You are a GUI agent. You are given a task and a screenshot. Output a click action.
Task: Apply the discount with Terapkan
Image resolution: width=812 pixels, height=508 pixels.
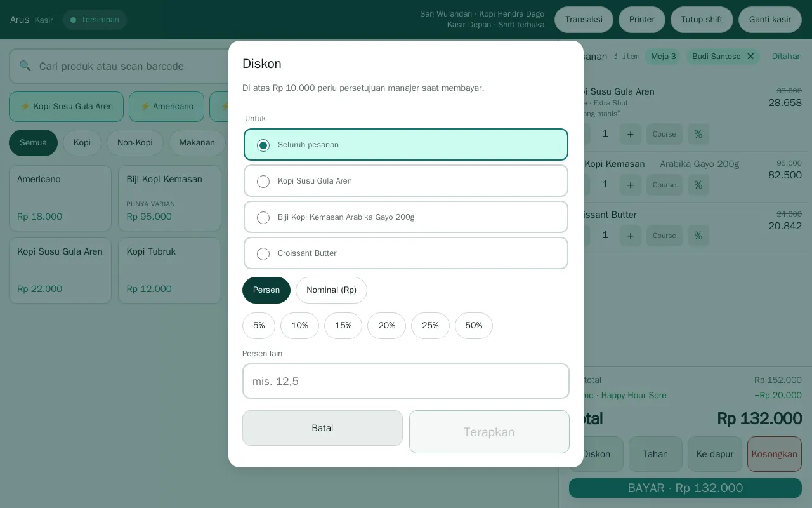click(489, 432)
